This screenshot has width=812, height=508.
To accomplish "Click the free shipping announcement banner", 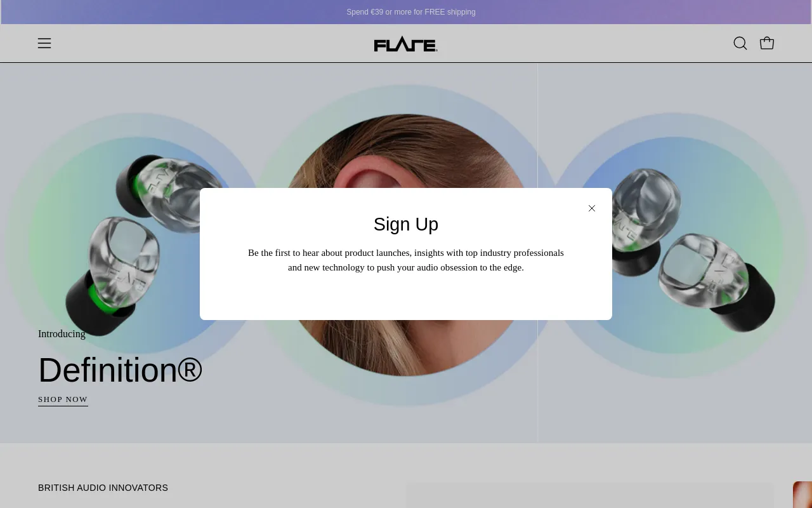I will [410, 12].
